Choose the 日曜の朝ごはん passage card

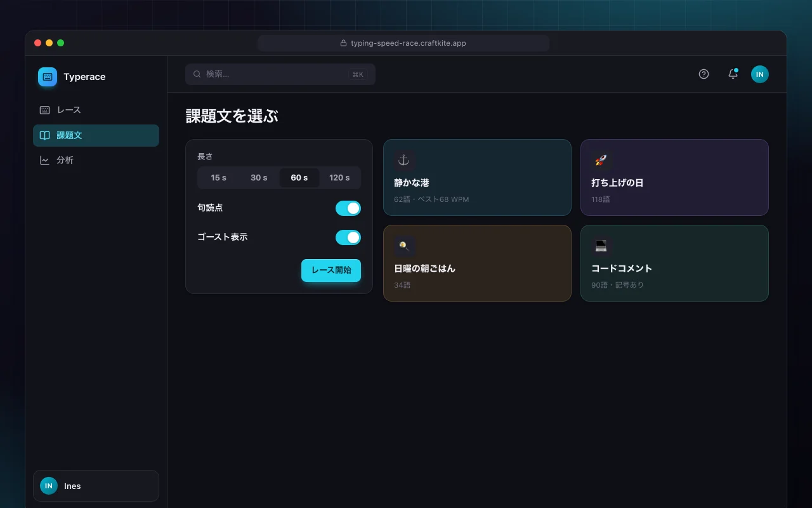click(x=477, y=263)
